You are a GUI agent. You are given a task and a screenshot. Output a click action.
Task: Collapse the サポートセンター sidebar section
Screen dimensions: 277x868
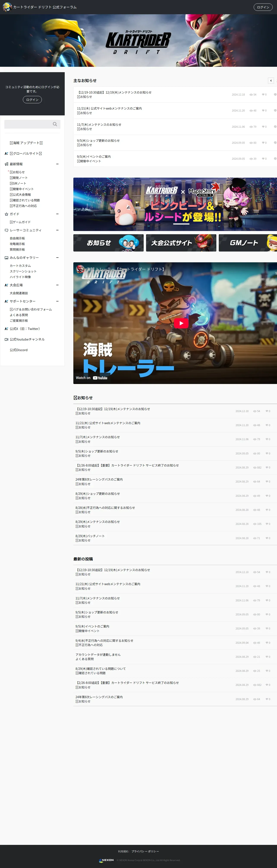pos(58,302)
